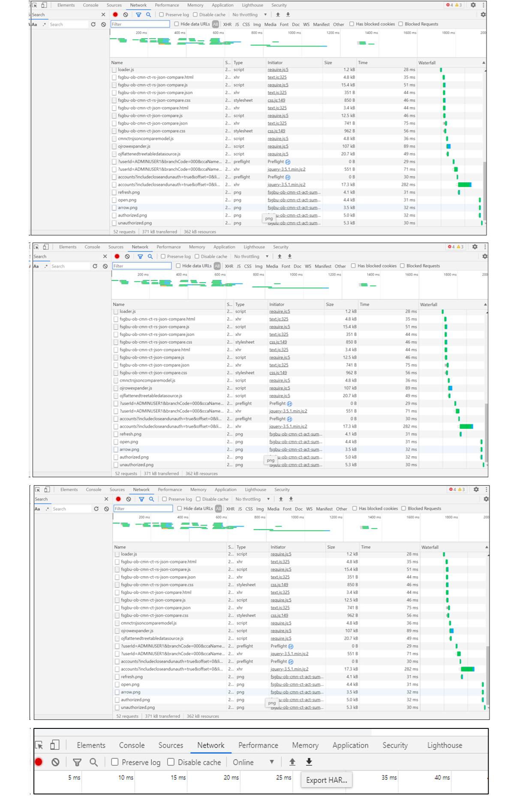The width and height of the screenshot is (508, 812).
Task: Close the Search drawer in first panel
Action: click(103, 15)
